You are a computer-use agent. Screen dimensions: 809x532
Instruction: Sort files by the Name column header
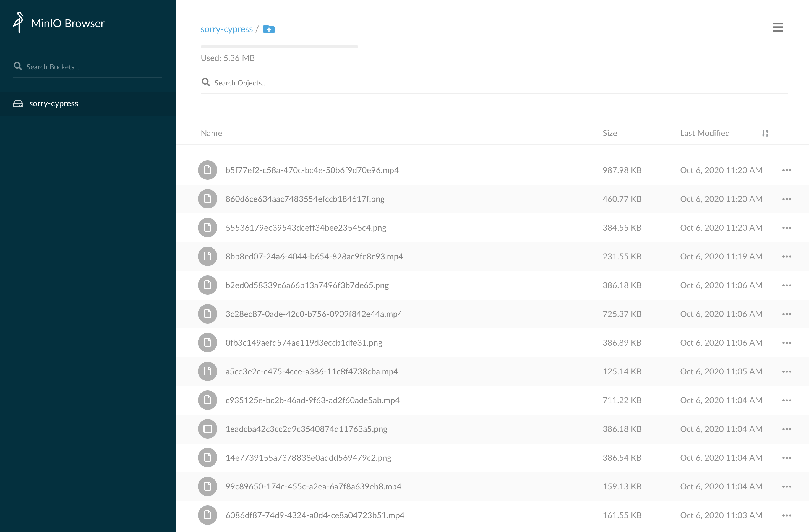click(x=211, y=133)
